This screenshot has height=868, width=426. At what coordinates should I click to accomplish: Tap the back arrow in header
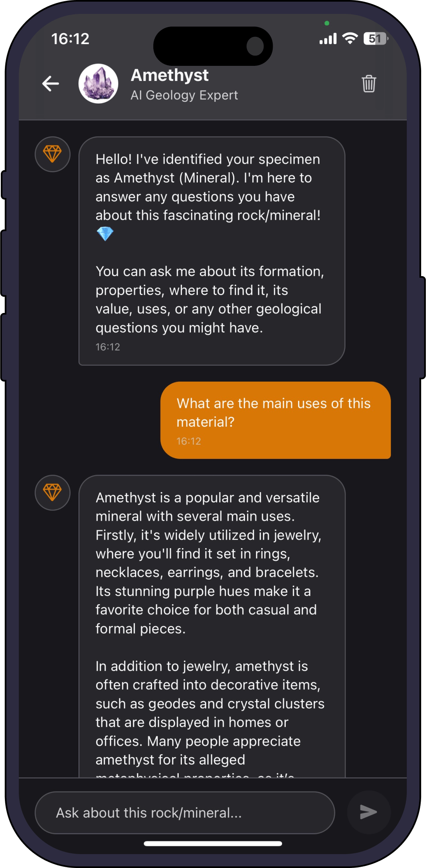pyautogui.click(x=51, y=84)
